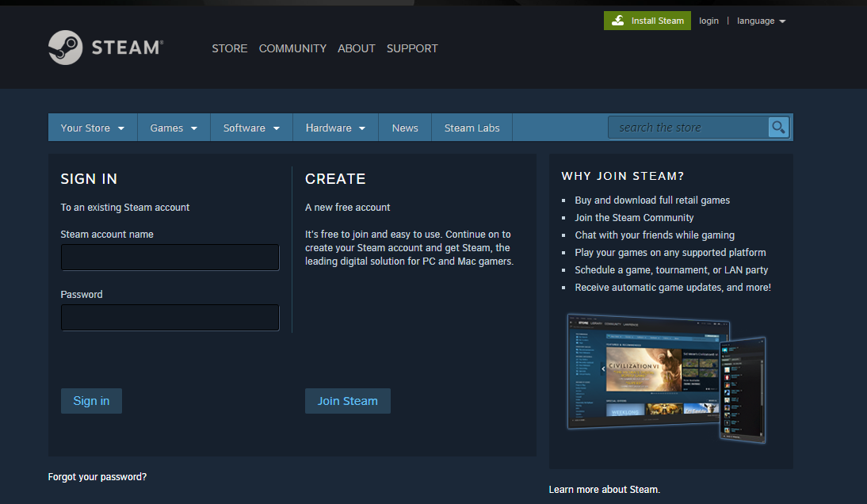Expand the Your Store dropdown
This screenshot has width=867, height=504.
pyautogui.click(x=93, y=128)
